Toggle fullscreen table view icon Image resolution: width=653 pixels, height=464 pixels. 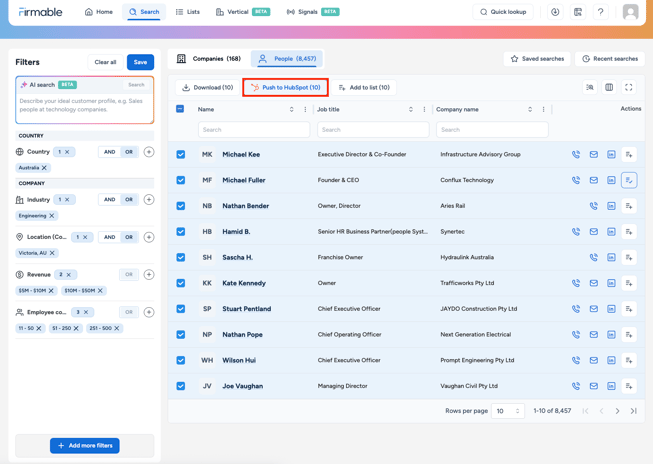(x=628, y=87)
